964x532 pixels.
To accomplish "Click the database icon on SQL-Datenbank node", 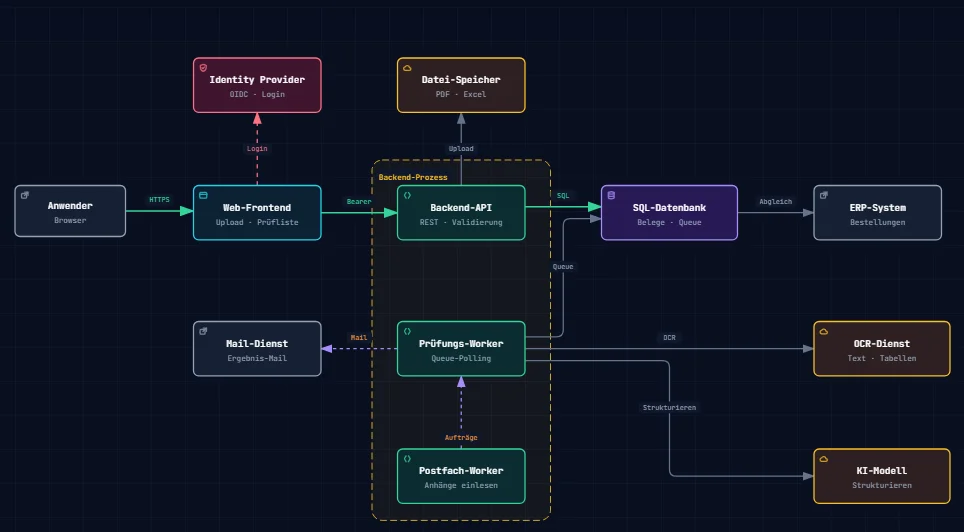I will (611, 195).
